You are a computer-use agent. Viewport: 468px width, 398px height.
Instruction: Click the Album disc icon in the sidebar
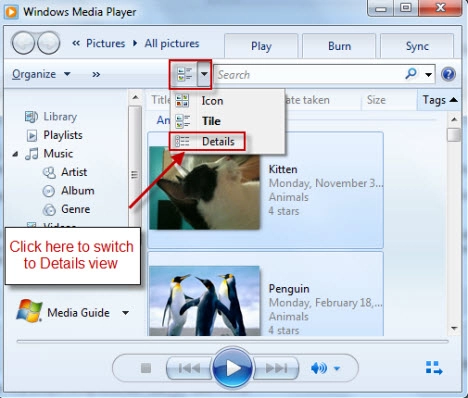click(49, 191)
